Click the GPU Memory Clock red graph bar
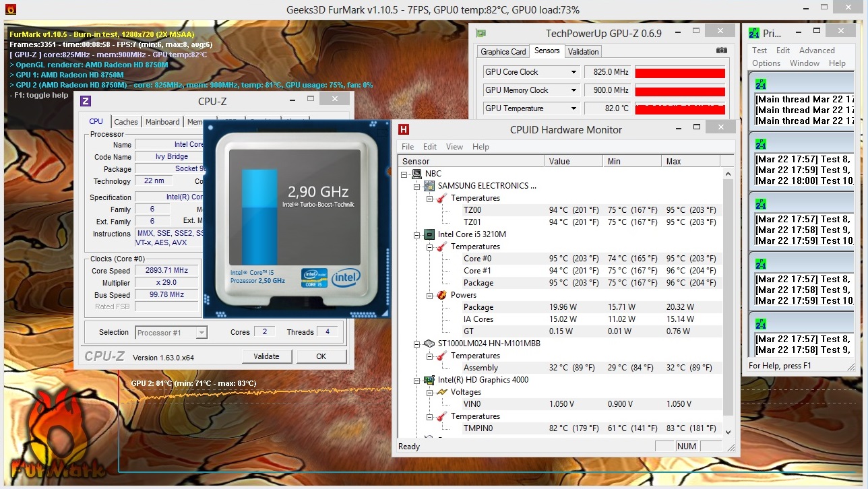 coord(680,91)
